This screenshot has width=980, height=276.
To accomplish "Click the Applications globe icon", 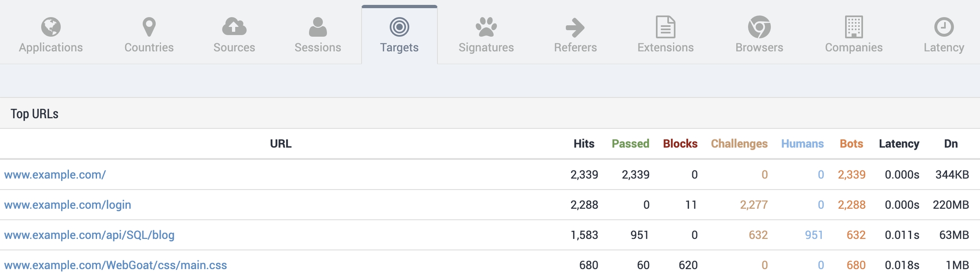I will coord(51,27).
